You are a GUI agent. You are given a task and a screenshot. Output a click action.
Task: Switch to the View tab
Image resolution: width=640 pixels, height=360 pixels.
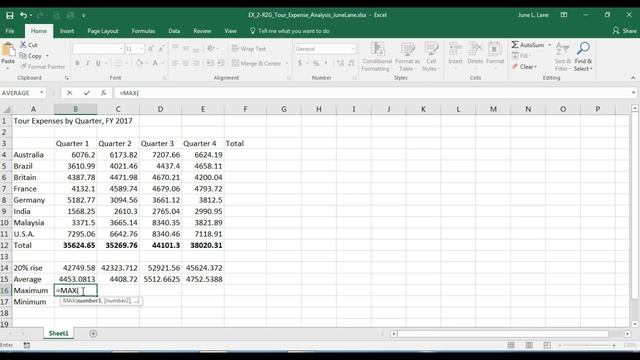click(230, 31)
